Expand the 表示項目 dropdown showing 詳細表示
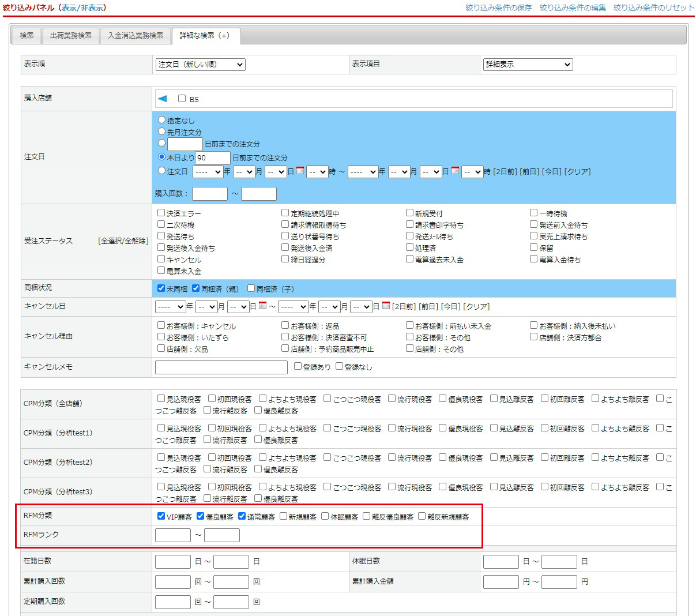 tap(528, 65)
